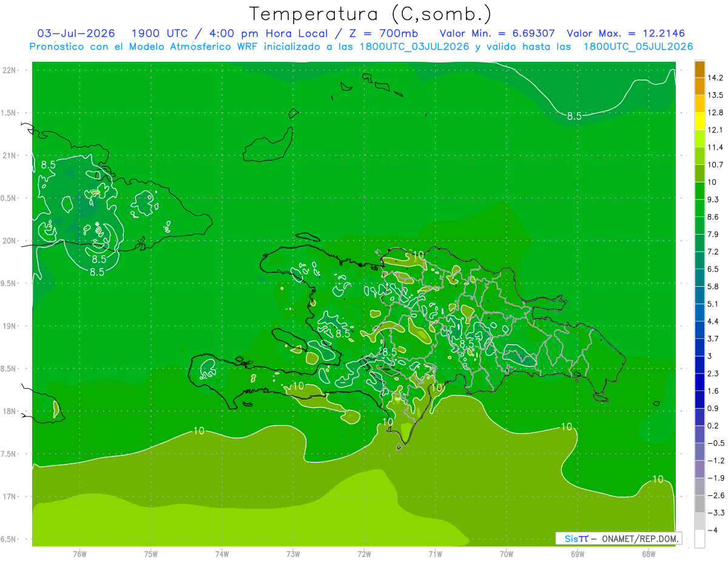Click the '12.8' legend label
Screen dimensions: 728x562
[716, 113]
